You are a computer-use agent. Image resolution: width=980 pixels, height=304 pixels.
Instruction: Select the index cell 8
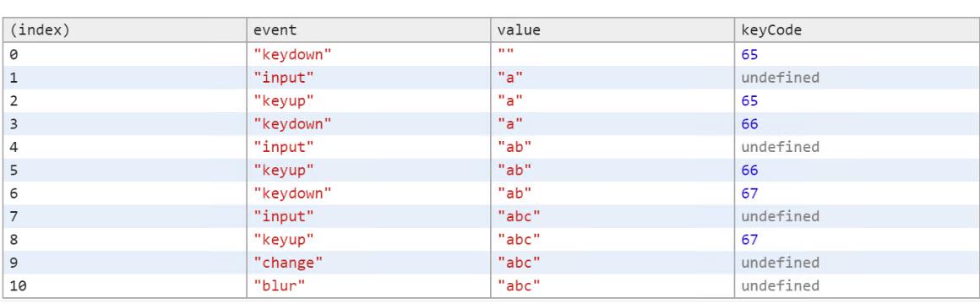[124, 239]
